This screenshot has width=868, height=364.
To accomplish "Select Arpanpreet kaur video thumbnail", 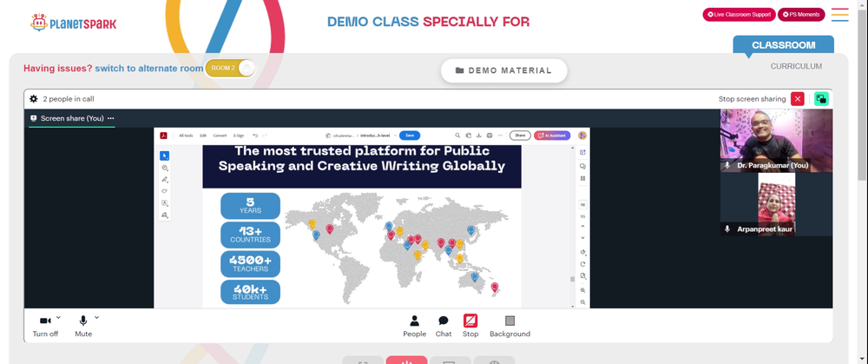I will click(x=776, y=204).
